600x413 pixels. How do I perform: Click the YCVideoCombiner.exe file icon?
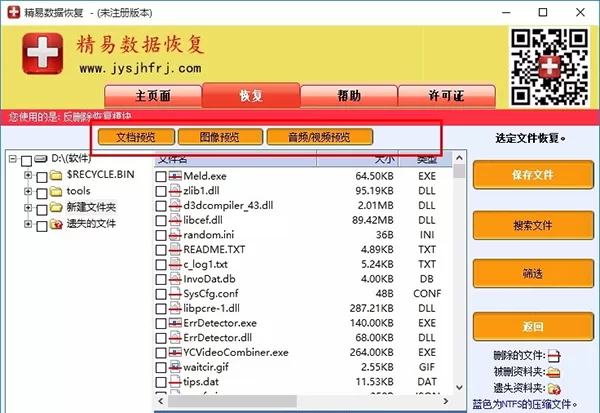pos(175,352)
